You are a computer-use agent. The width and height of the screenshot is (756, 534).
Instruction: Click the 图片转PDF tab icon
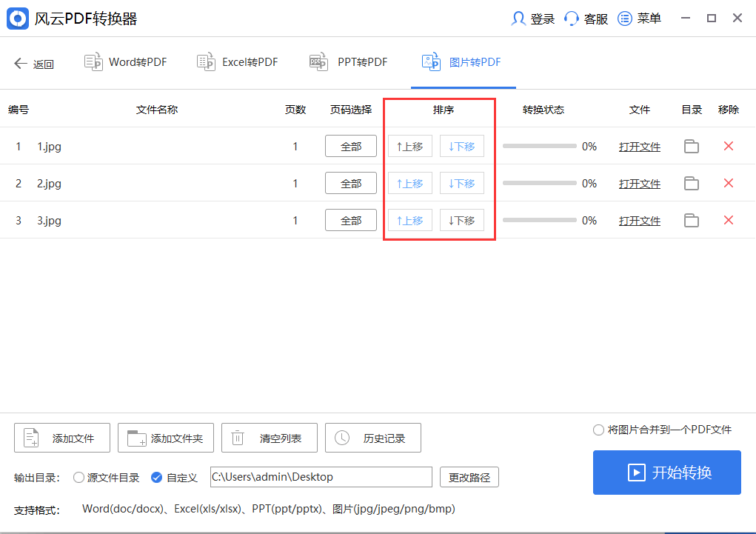click(430, 61)
